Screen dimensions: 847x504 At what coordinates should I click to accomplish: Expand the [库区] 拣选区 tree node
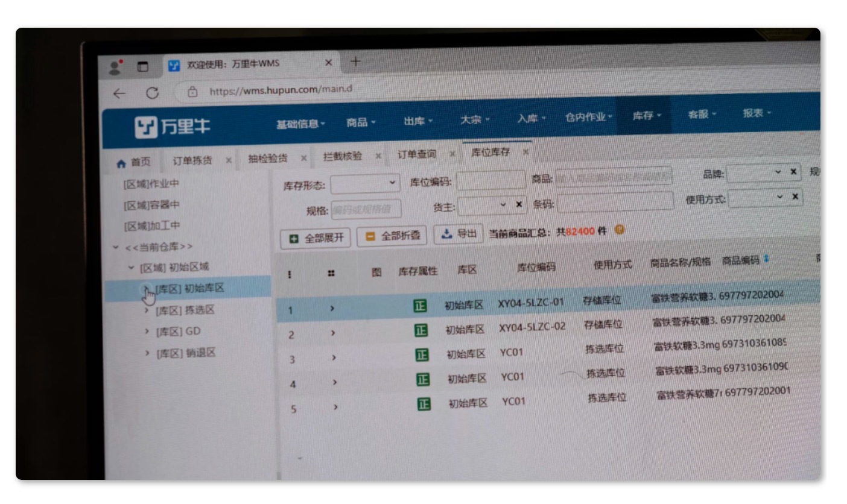pyautogui.click(x=147, y=310)
